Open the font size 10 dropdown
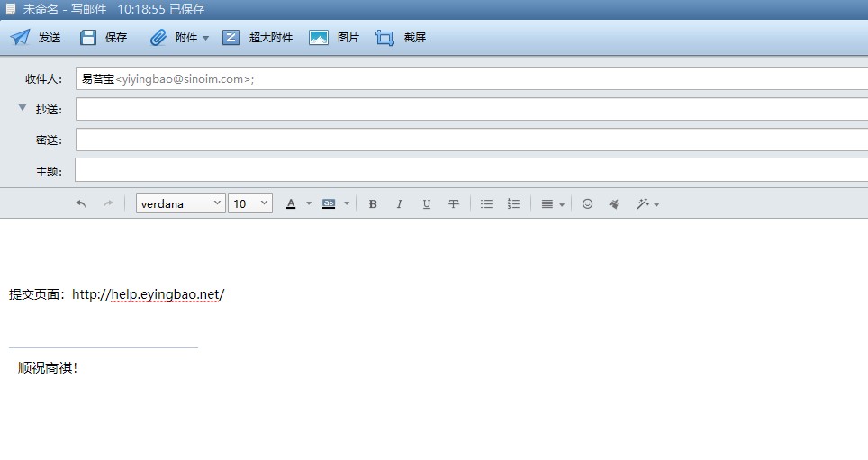The height and width of the screenshot is (460, 868). click(250, 203)
